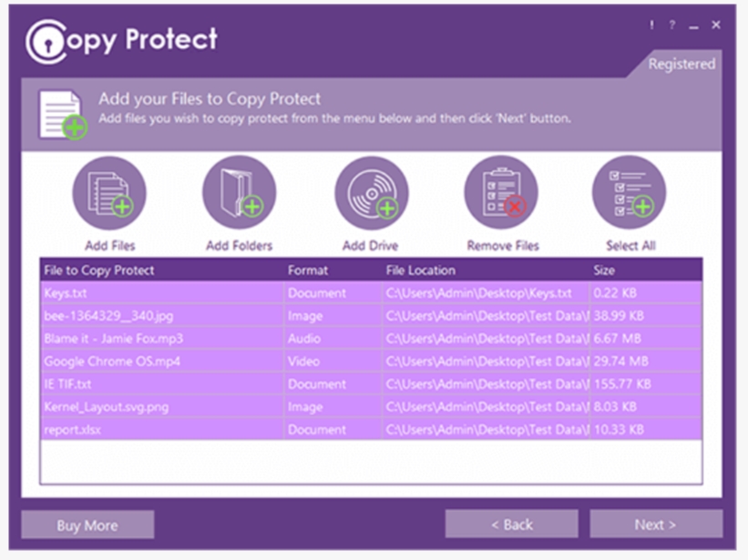Click the 6.67 MB size cell
The width and height of the screenshot is (748, 560).
click(646, 339)
